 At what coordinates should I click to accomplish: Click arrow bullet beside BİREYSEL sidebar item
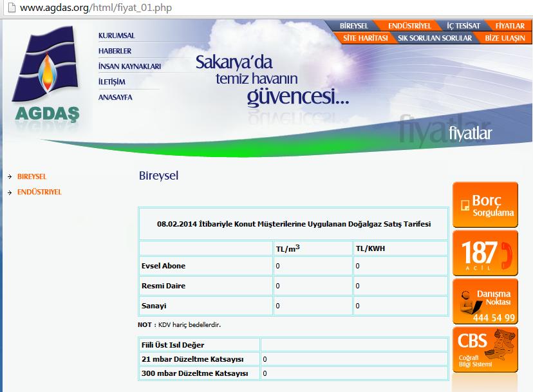click(10, 176)
